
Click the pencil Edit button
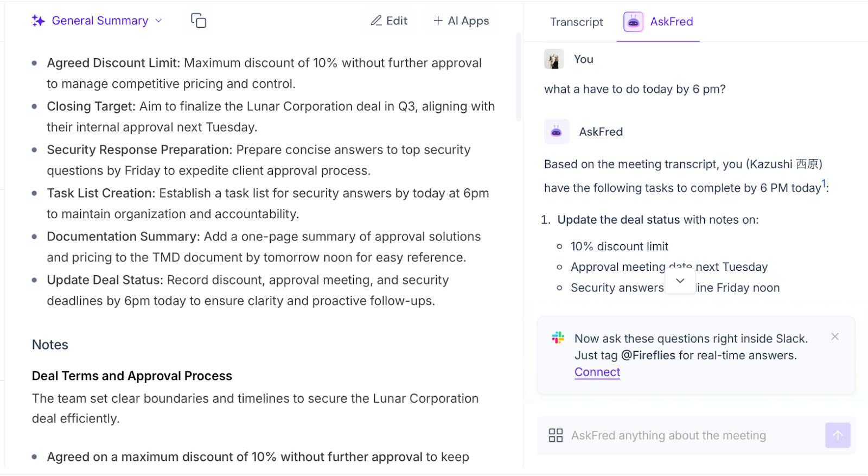coord(389,21)
